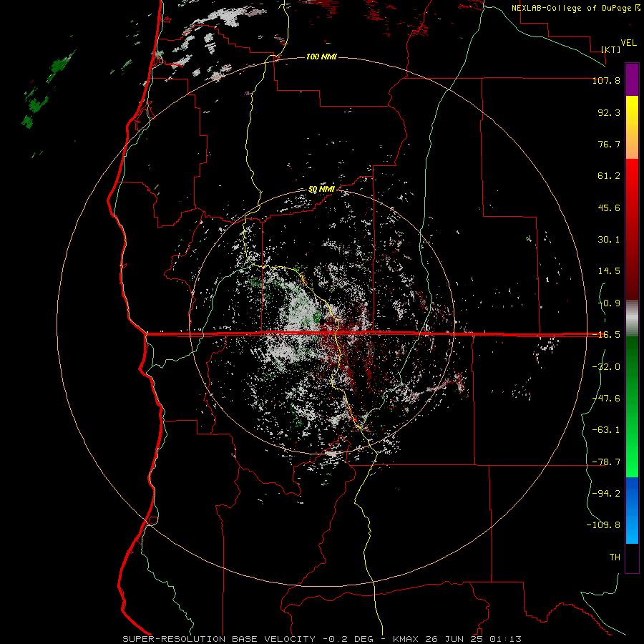Pick the purple segment of velocity color bar

click(632, 80)
